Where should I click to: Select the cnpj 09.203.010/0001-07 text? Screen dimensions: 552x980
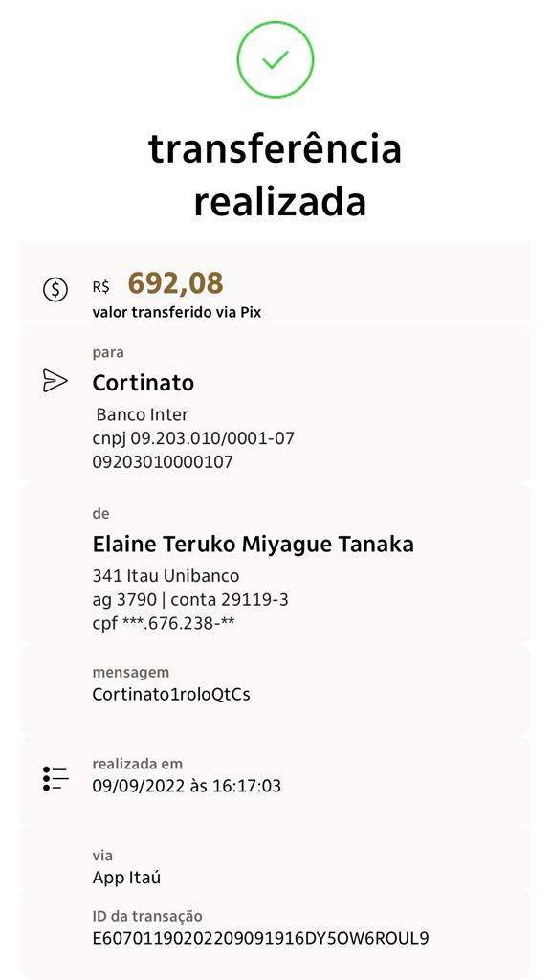193,438
